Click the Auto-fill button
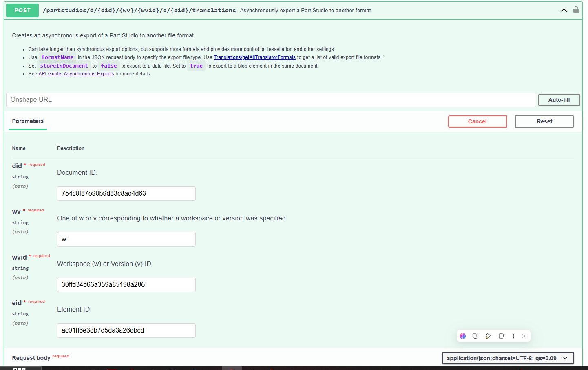This screenshot has width=588, height=370. 559,100
